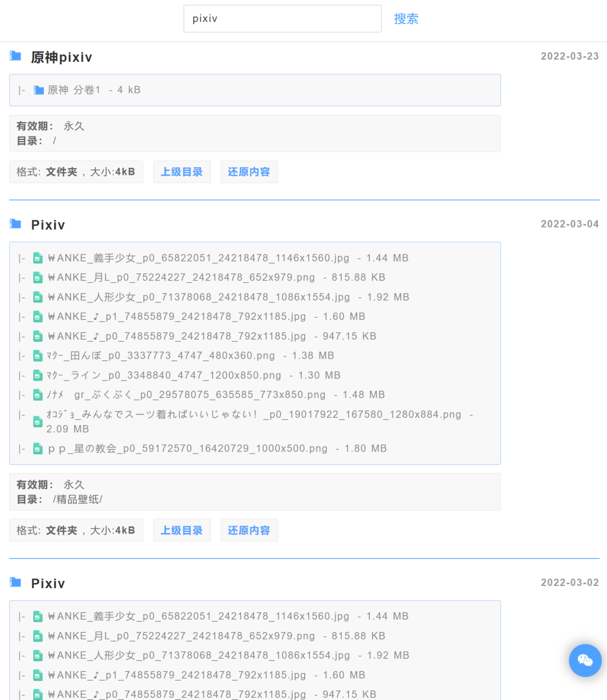
Task: Select ♪_p1_74855879 file in 2022-03-04 list
Action: tap(176, 317)
